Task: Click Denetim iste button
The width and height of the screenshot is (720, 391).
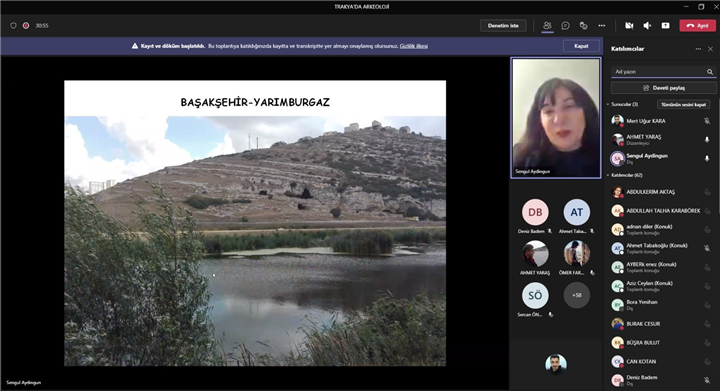Action: [x=503, y=26]
